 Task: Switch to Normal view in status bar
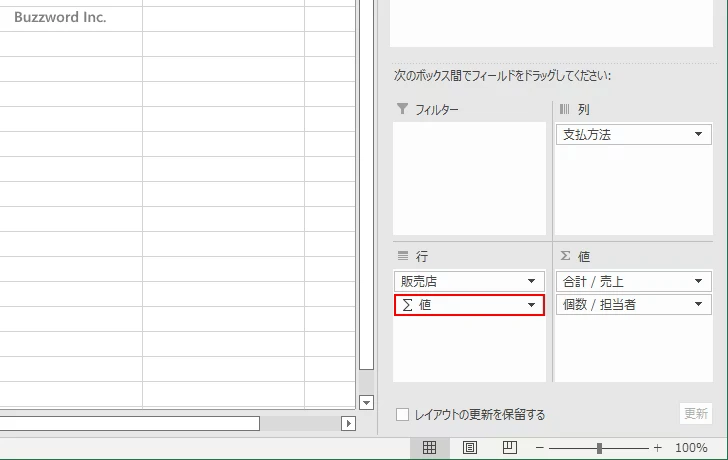click(x=429, y=448)
